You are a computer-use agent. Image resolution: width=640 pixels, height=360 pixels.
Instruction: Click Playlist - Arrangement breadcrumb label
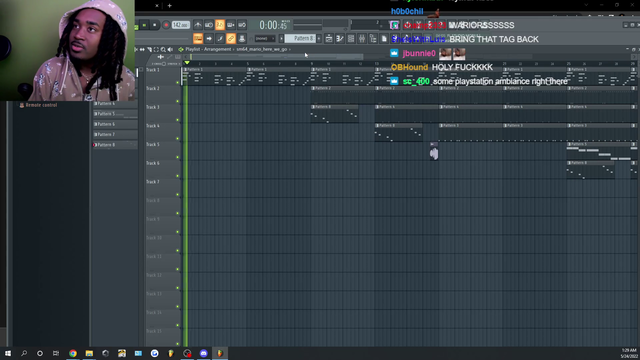point(208,49)
